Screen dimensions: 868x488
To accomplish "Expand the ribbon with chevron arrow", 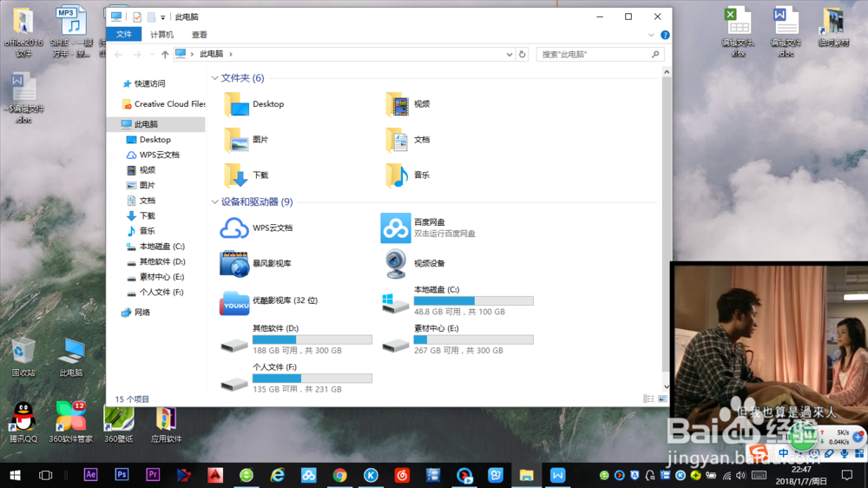I will click(x=651, y=35).
